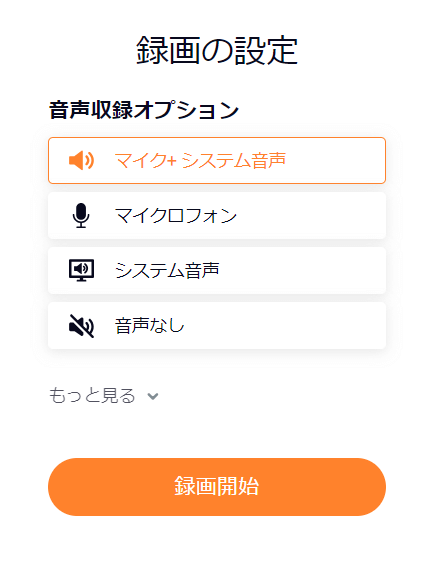Click the マイク+ システム音声 text label

point(200,160)
